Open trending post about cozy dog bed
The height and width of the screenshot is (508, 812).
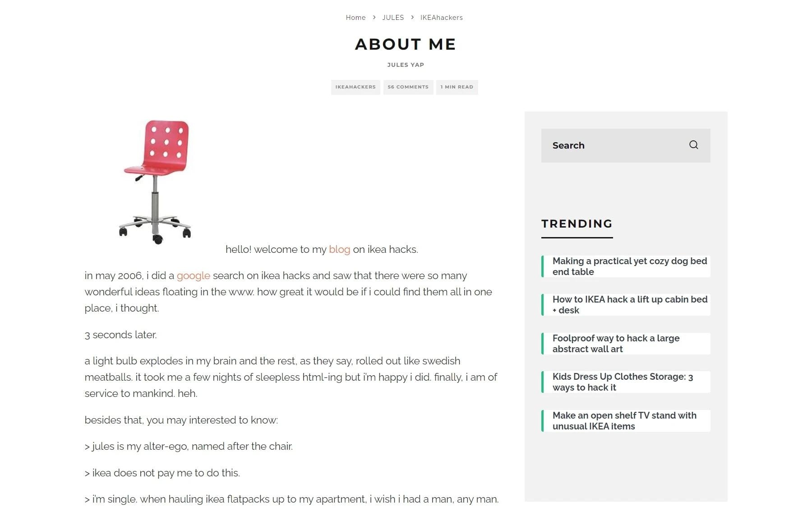pyautogui.click(x=629, y=266)
